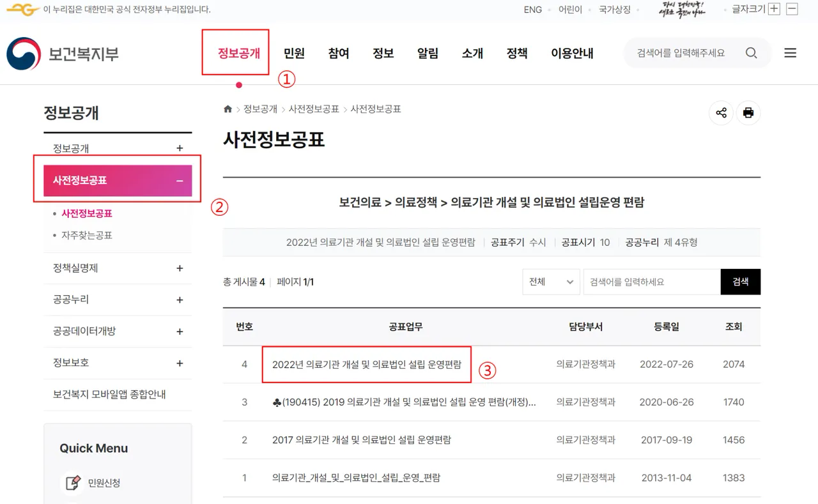The image size is (818, 504).
Task: Decrease font size with minus icon
Action: click(792, 9)
